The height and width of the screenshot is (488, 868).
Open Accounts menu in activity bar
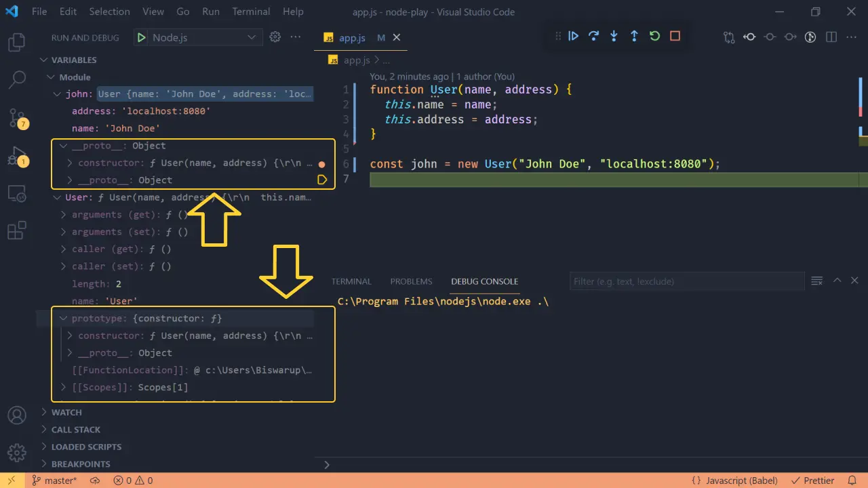pyautogui.click(x=16, y=415)
